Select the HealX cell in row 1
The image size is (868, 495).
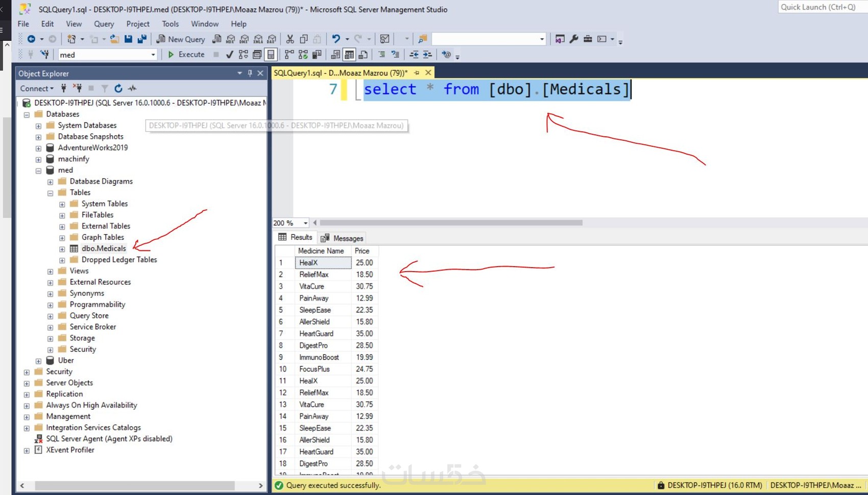pyautogui.click(x=323, y=263)
